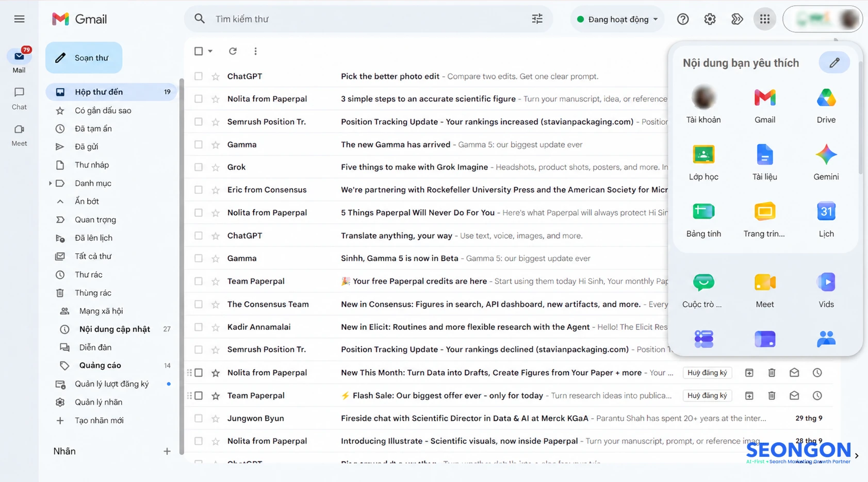Refresh the inbox

coord(233,51)
